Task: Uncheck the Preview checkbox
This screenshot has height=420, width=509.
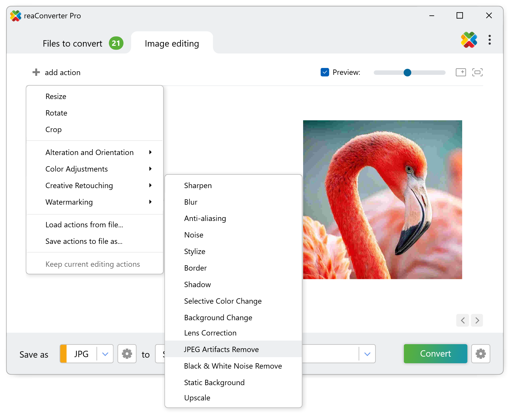Action: coord(325,72)
